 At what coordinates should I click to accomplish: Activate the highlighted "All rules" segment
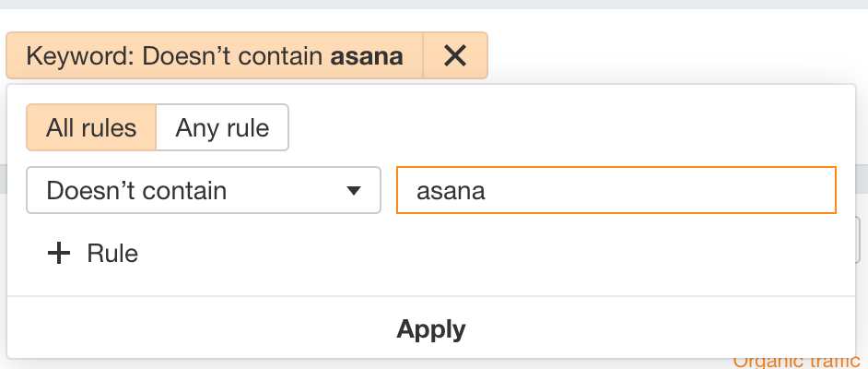(x=91, y=127)
